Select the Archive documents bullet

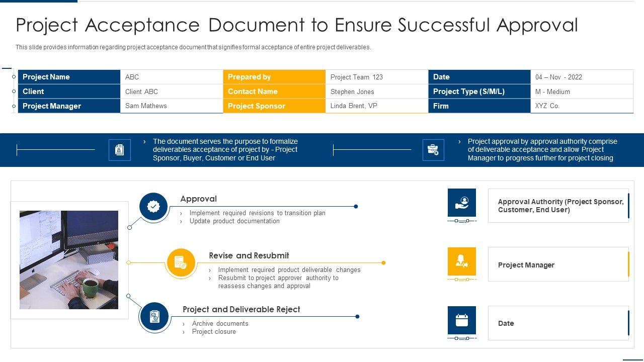[220, 324]
